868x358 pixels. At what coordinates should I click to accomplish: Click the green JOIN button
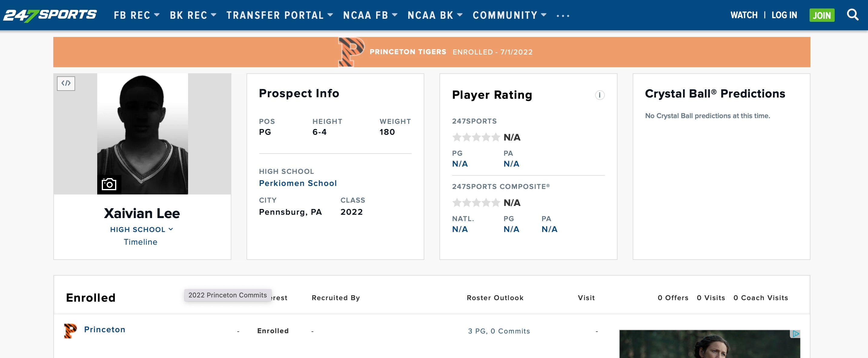(x=821, y=15)
